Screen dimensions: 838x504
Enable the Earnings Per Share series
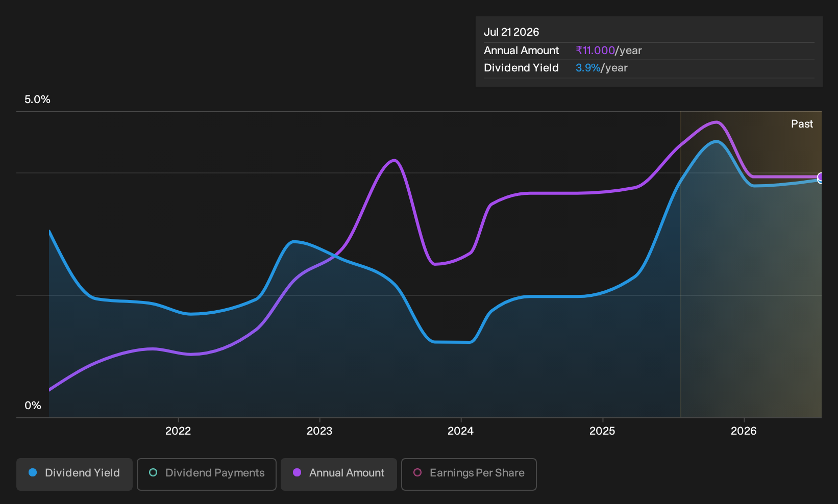click(469, 474)
